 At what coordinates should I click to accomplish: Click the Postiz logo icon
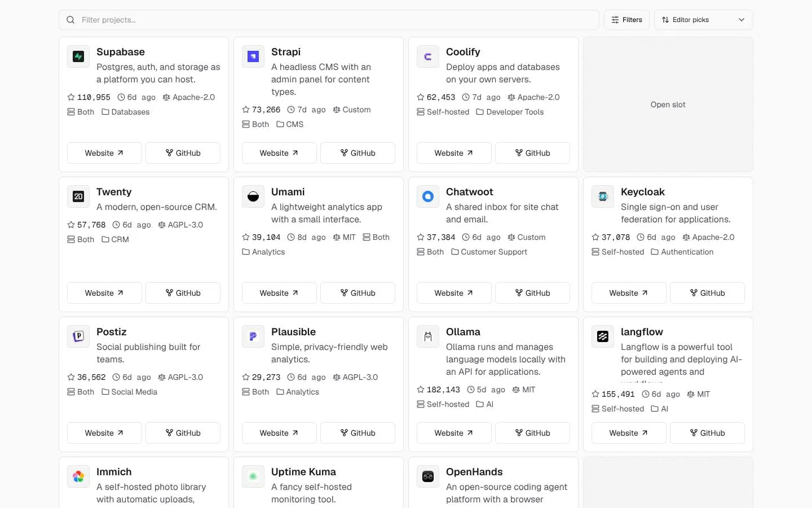coord(78,336)
